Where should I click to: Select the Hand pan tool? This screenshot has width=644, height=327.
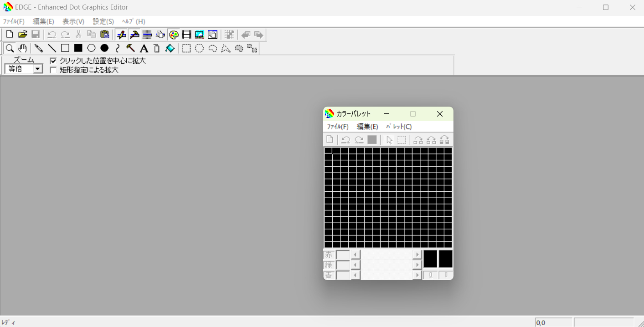(22, 48)
